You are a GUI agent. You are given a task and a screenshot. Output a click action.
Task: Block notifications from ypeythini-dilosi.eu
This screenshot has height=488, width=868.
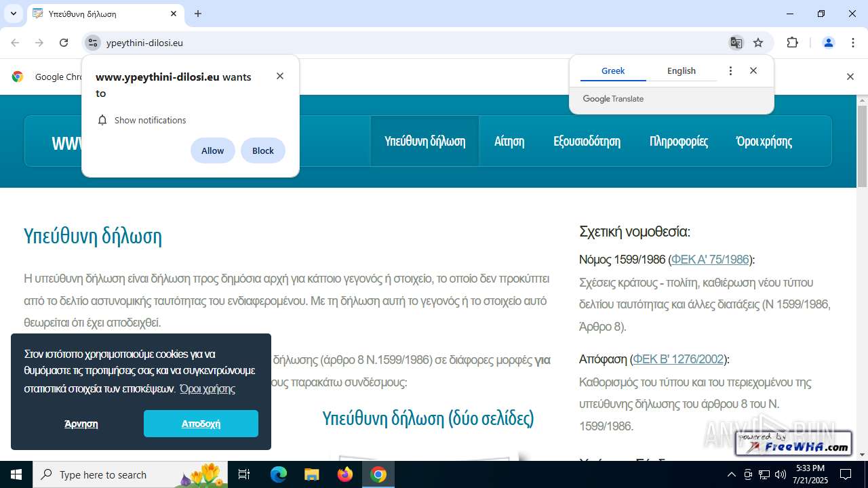[263, 150]
